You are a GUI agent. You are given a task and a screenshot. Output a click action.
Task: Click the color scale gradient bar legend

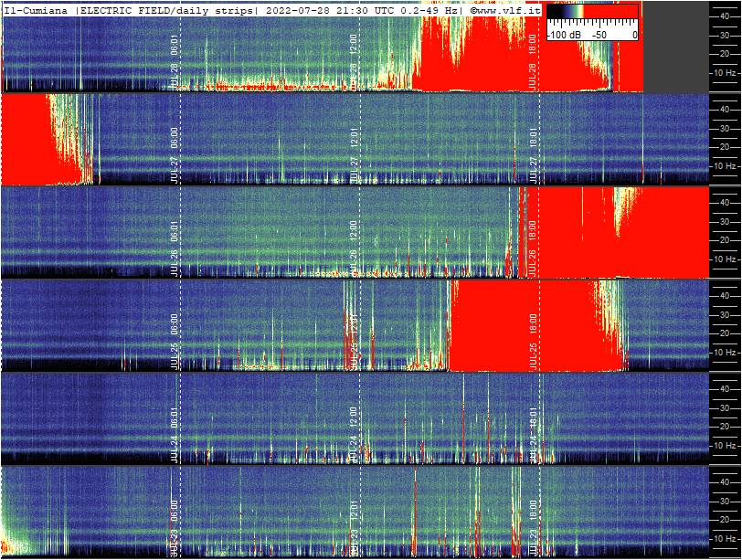pos(591,12)
